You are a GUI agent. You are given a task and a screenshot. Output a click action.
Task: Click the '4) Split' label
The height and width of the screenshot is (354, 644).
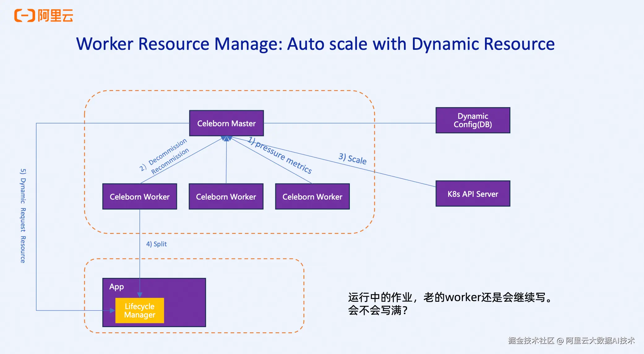pos(156,244)
